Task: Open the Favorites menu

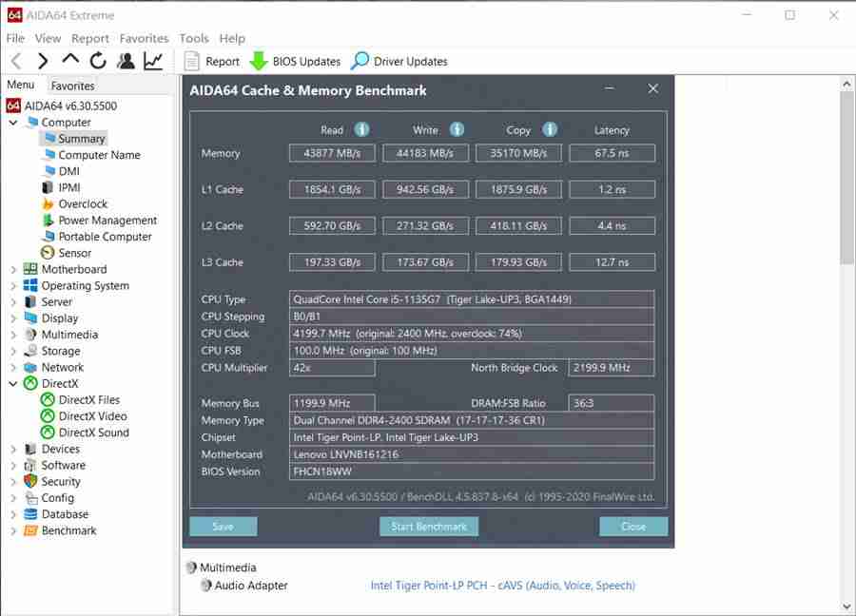Action: pyautogui.click(x=145, y=38)
